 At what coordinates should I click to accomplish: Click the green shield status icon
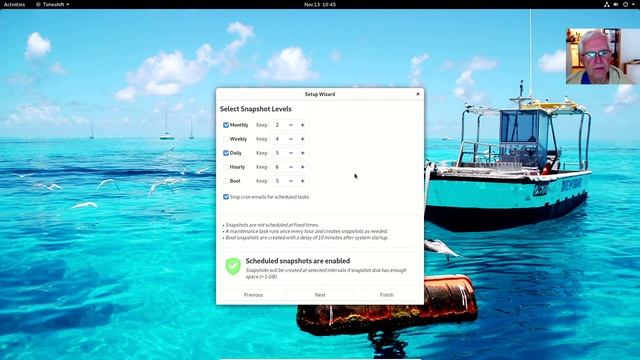[233, 266]
